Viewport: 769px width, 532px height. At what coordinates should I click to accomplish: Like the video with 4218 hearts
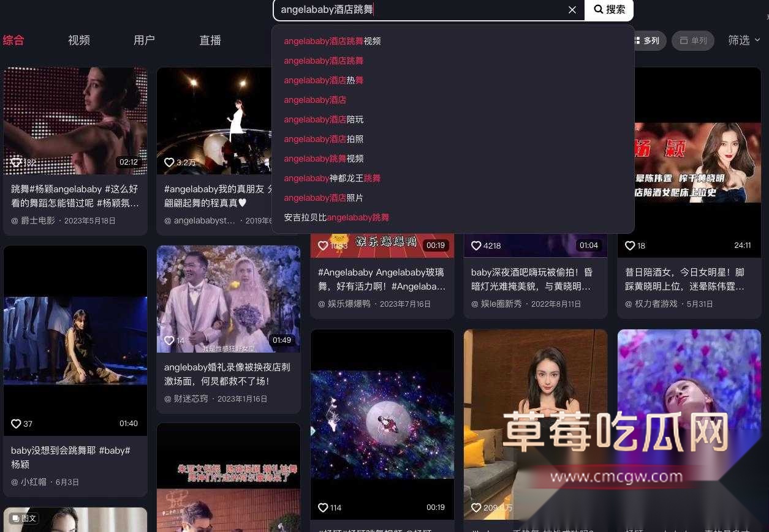tap(477, 245)
